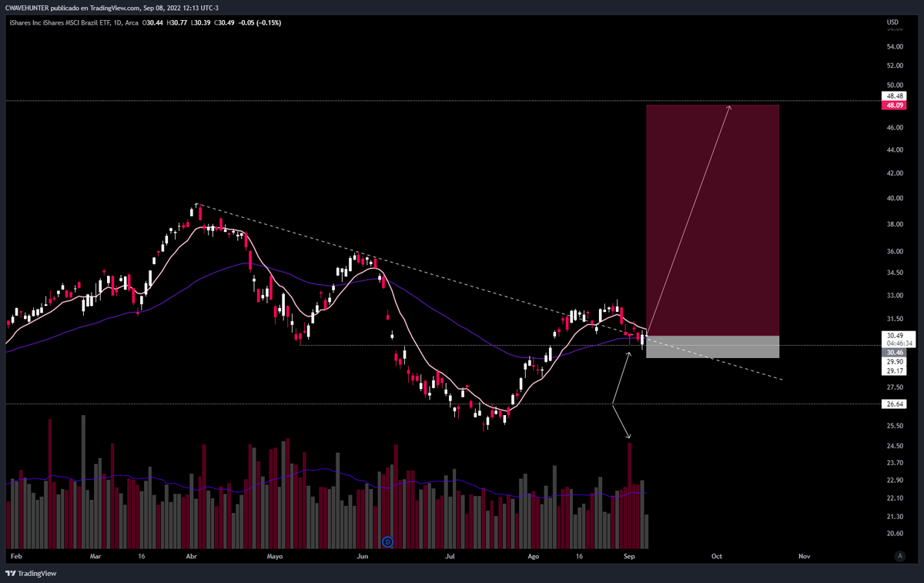Click the "A" auto-adjust icon on the price scale
The height and width of the screenshot is (583, 924).
(x=899, y=555)
